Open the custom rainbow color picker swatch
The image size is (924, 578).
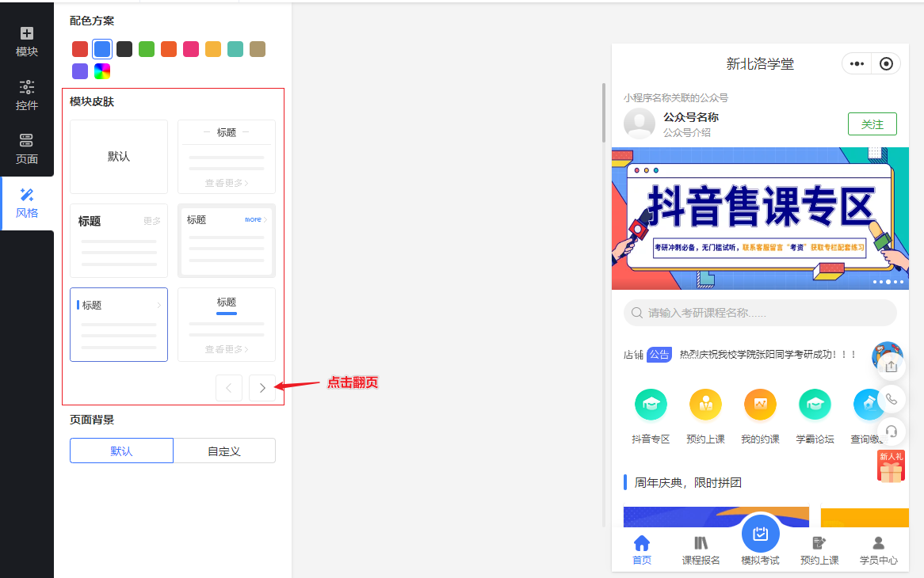tap(102, 71)
